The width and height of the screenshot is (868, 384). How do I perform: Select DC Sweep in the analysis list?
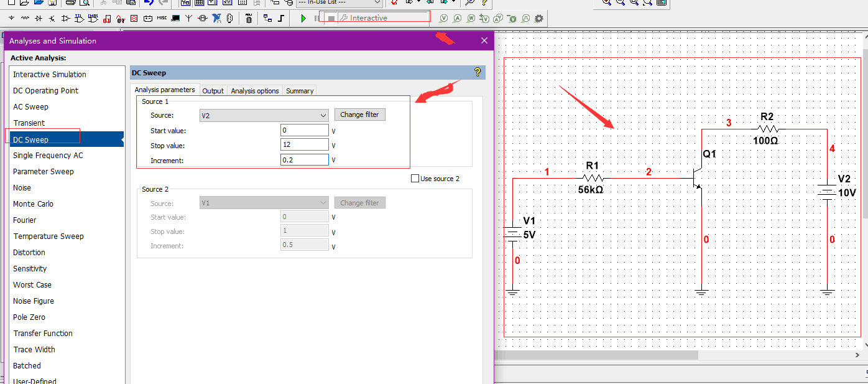tap(67, 139)
